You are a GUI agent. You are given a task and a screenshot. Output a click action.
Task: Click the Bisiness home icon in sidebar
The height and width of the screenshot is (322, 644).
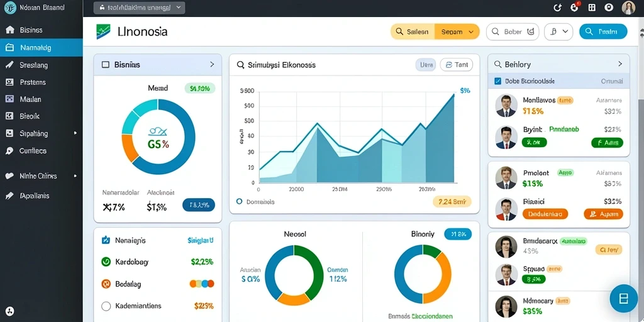(x=9, y=30)
